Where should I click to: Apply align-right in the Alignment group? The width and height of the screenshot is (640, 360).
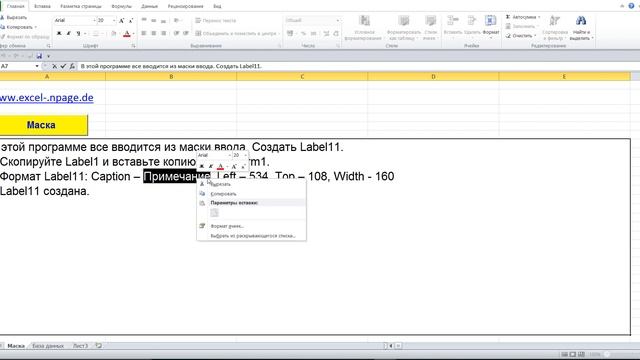pos(163,33)
